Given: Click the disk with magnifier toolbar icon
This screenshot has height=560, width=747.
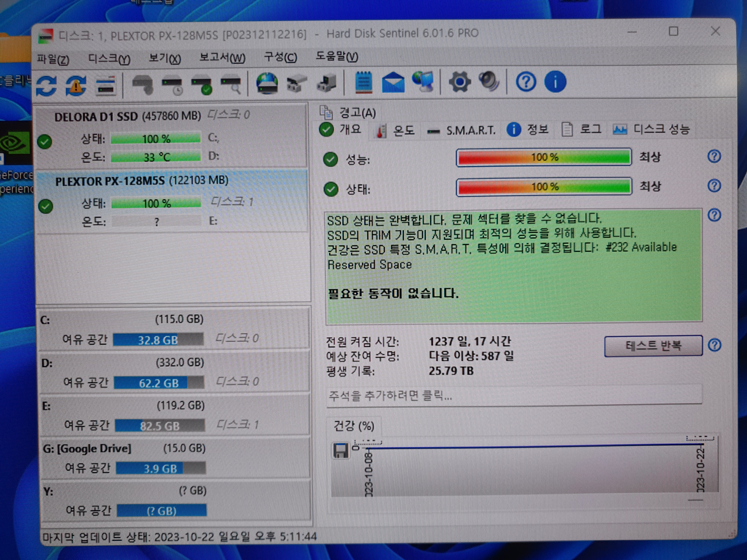Looking at the screenshot, I should click(x=231, y=85).
